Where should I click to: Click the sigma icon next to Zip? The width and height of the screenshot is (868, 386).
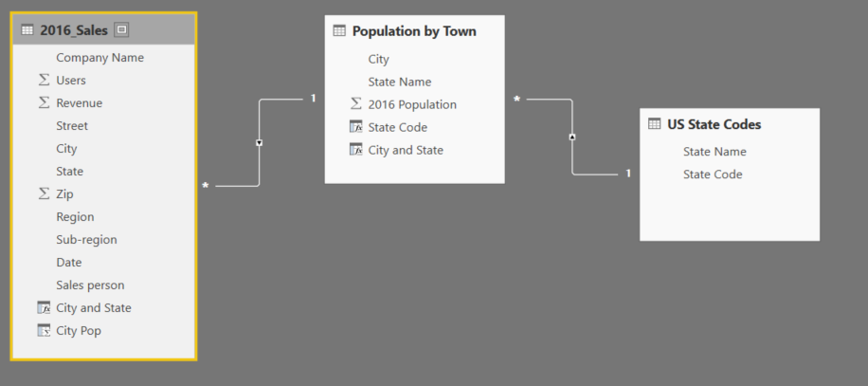pos(43,194)
